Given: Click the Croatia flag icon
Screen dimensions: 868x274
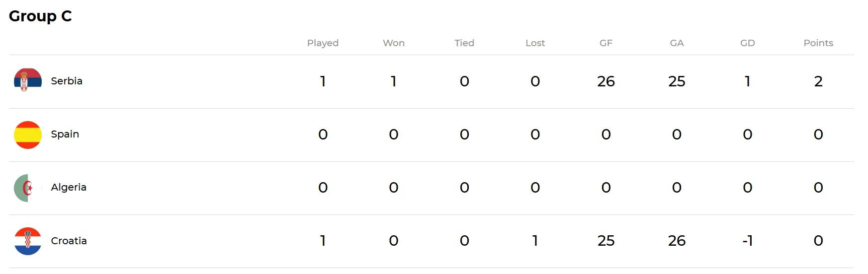Looking at the screenshot, I should [28, 241].
